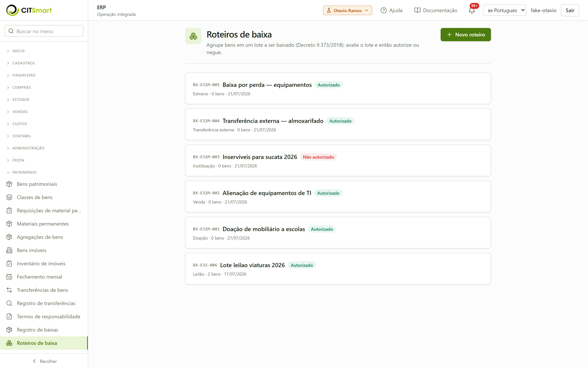Click the Registro de transferências search icon

[9, 303]
